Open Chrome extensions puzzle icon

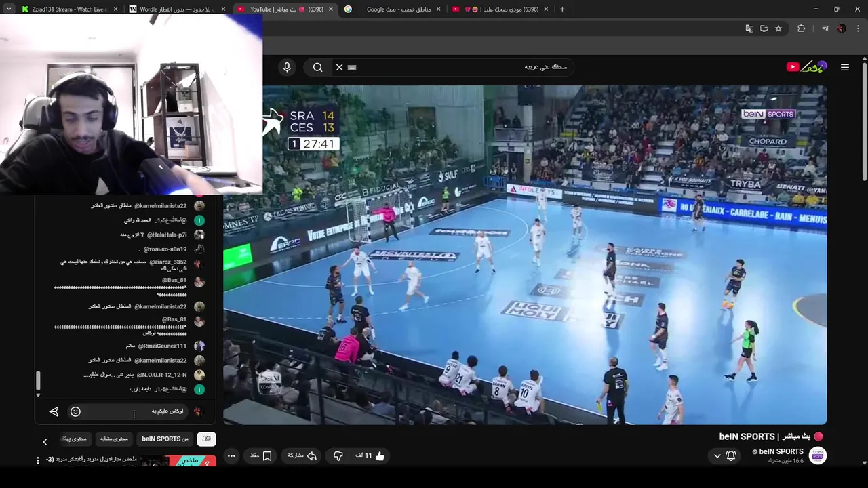point(802,28)
